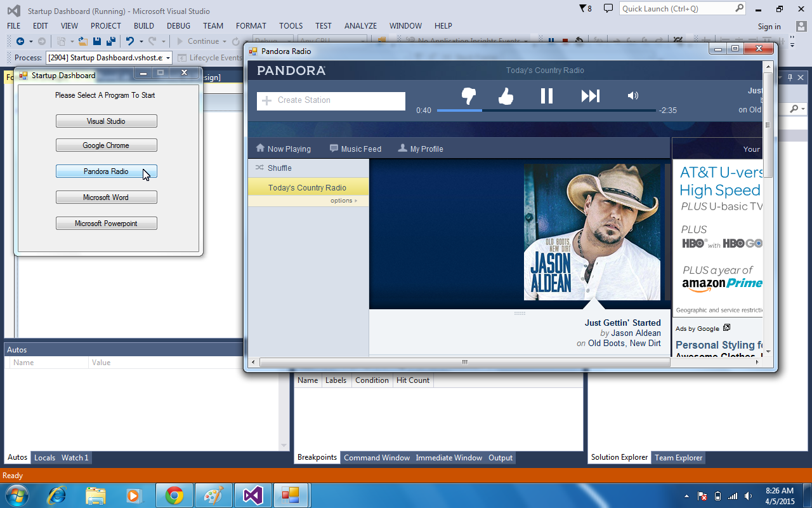The width and height of the screenshot is (812, 508).
Task: Click the Save toolbar icon
Action: 97,41
